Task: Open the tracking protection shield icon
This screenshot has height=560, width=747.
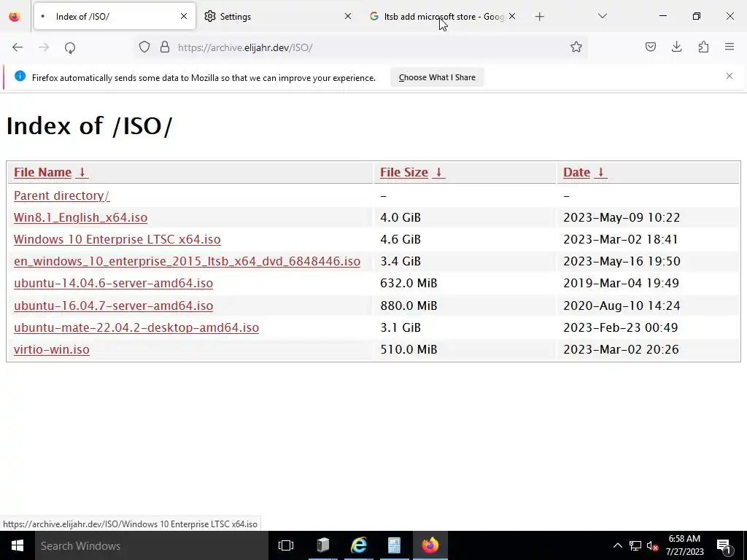Action: click(144, 47)
